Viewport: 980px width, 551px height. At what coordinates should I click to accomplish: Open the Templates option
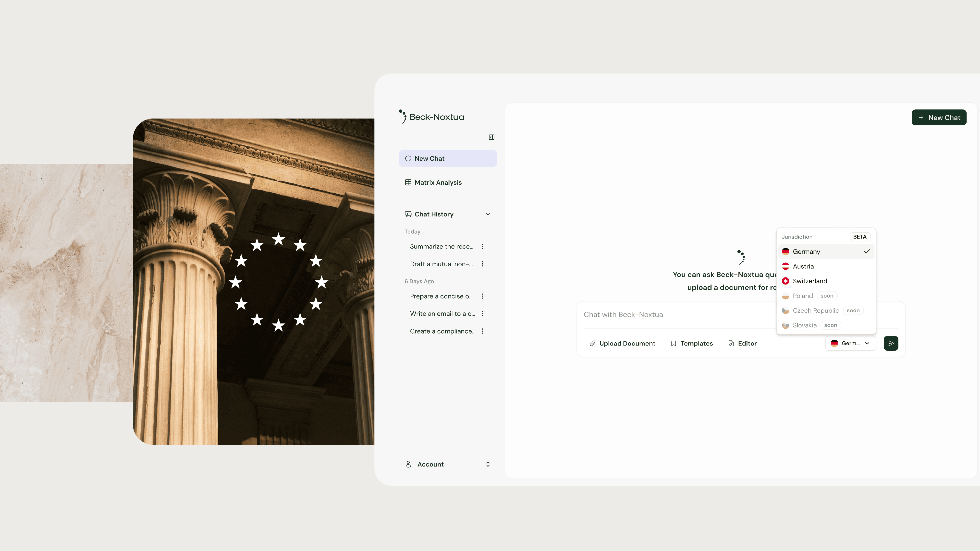pyautogui.click(x=692, y=343)
